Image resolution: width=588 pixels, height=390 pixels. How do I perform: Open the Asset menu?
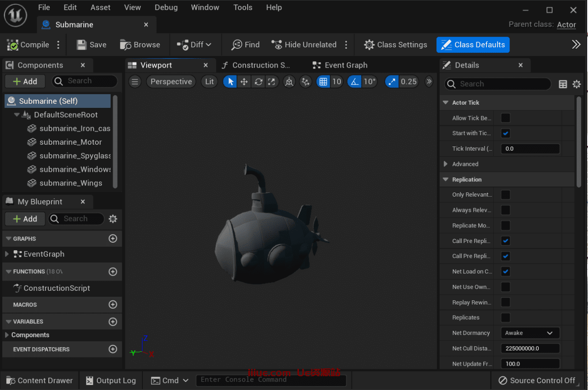click(x=100, y=7)
